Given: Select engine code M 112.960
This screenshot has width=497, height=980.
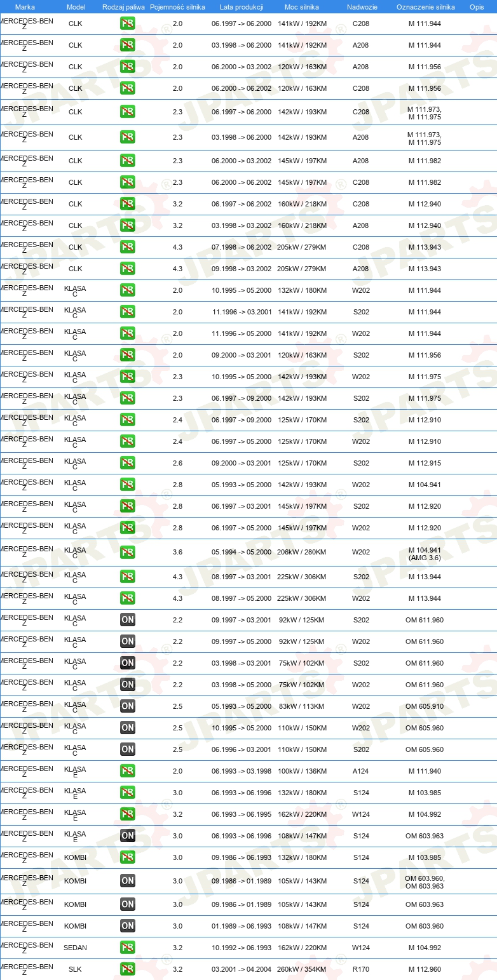Looking at the screenshot, I should (425, 969).
